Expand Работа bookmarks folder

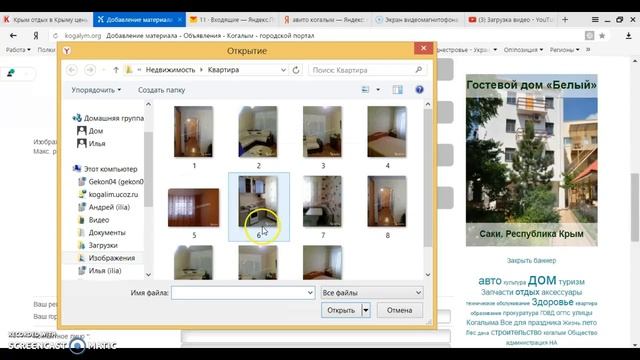click(x=18, y=50)
